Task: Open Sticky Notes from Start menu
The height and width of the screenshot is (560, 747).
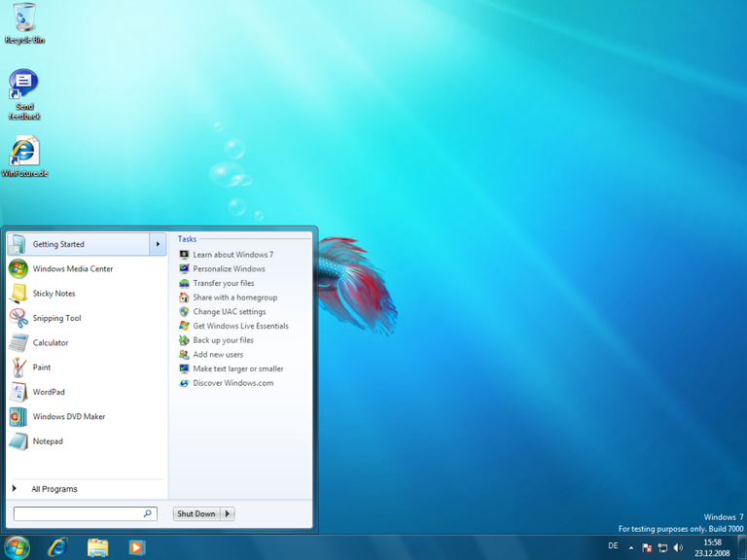Action: click(88, 294)
